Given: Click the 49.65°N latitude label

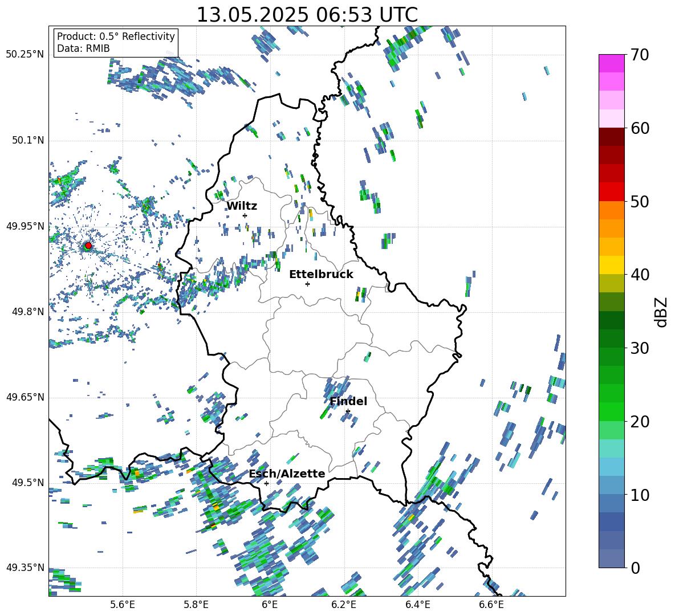Looking at the screenshot, I should 25,397.
